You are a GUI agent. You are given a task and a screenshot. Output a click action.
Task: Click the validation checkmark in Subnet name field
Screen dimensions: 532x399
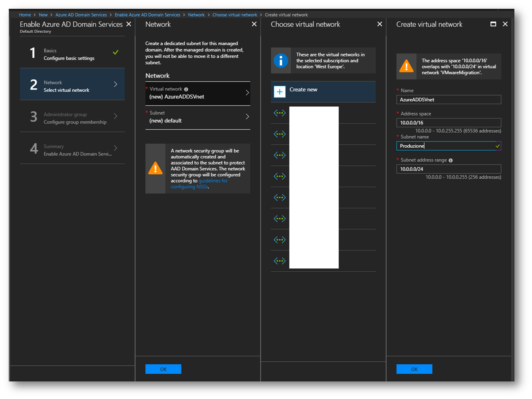click(498, 146)
